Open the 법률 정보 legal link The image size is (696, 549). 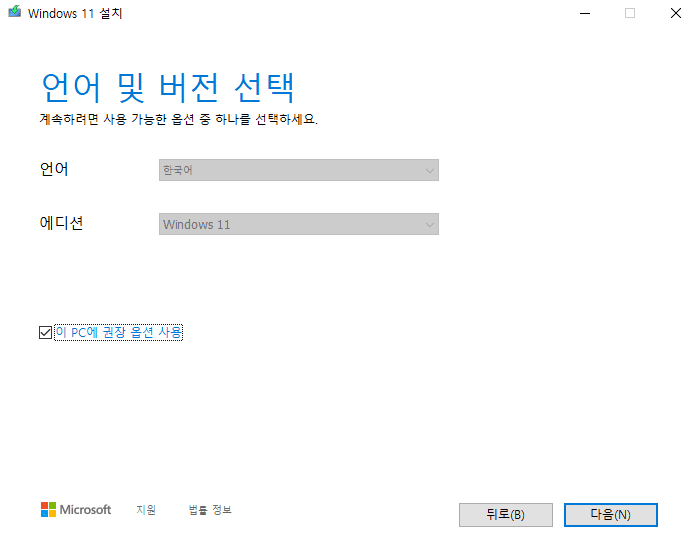click(210, 510)
